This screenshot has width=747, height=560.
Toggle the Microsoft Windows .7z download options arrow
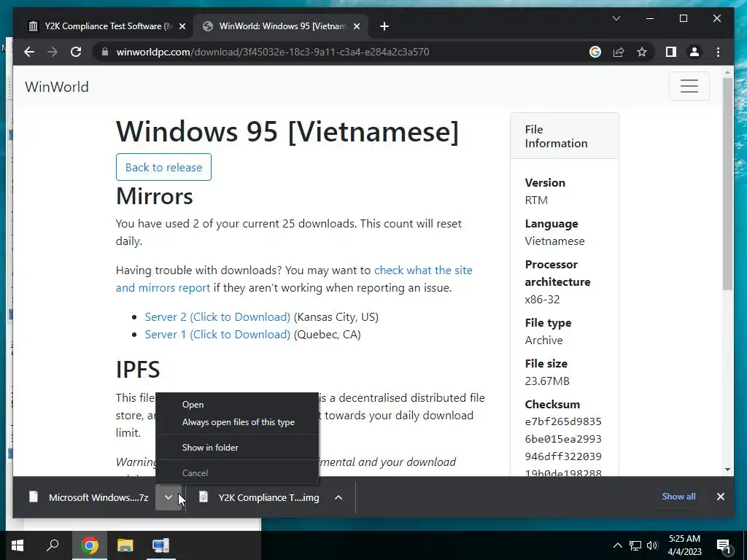[x=169, y=497]
